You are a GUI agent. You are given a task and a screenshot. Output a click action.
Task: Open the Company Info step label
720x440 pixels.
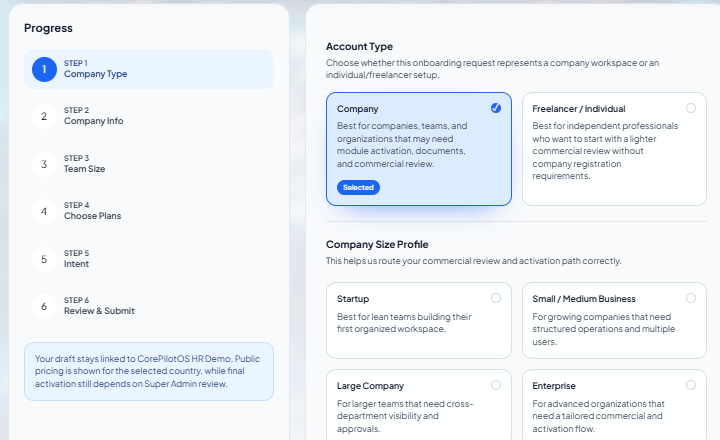point(94,121)
